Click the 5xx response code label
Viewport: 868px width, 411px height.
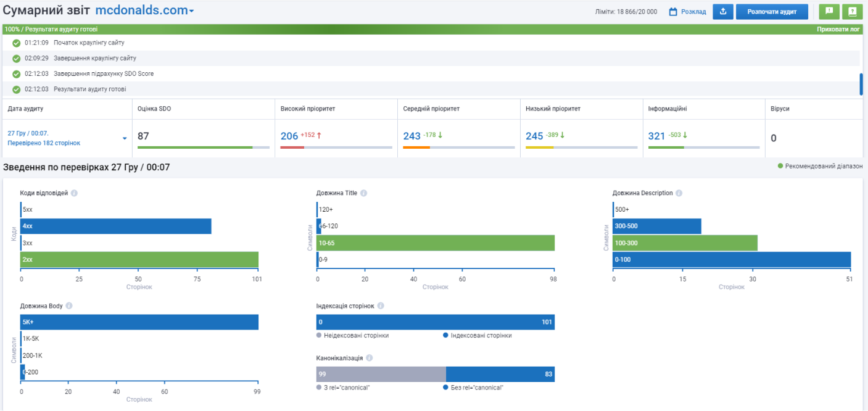coord(28,210)
